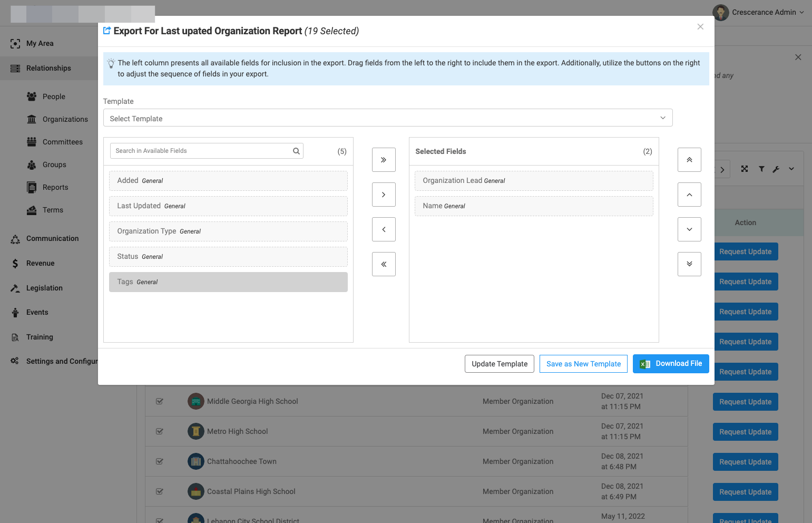Select the Last Updated available field

228,206
